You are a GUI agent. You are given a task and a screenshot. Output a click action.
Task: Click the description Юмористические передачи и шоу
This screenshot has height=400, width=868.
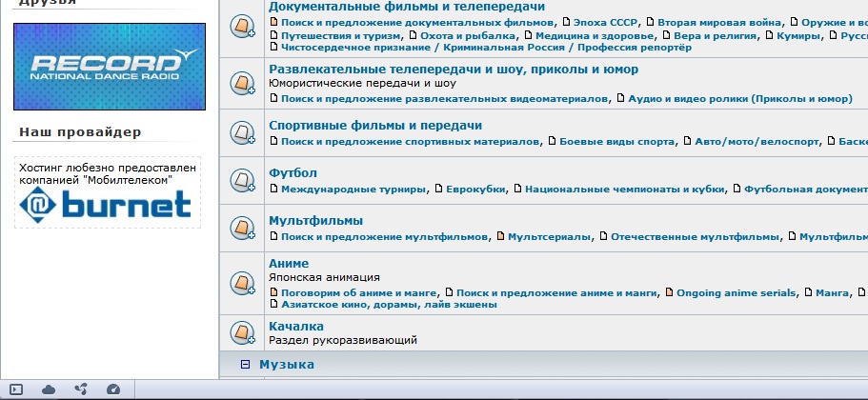coord(363,84)
